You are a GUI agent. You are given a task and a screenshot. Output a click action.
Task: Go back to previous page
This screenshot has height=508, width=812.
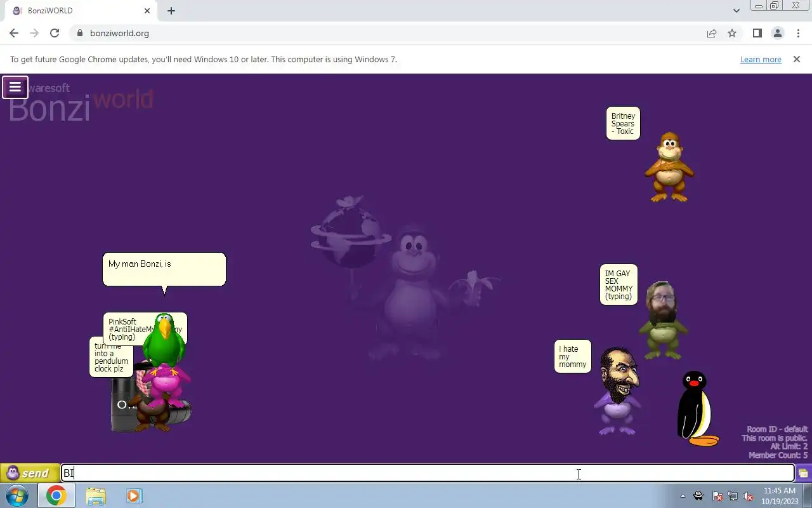14,33
